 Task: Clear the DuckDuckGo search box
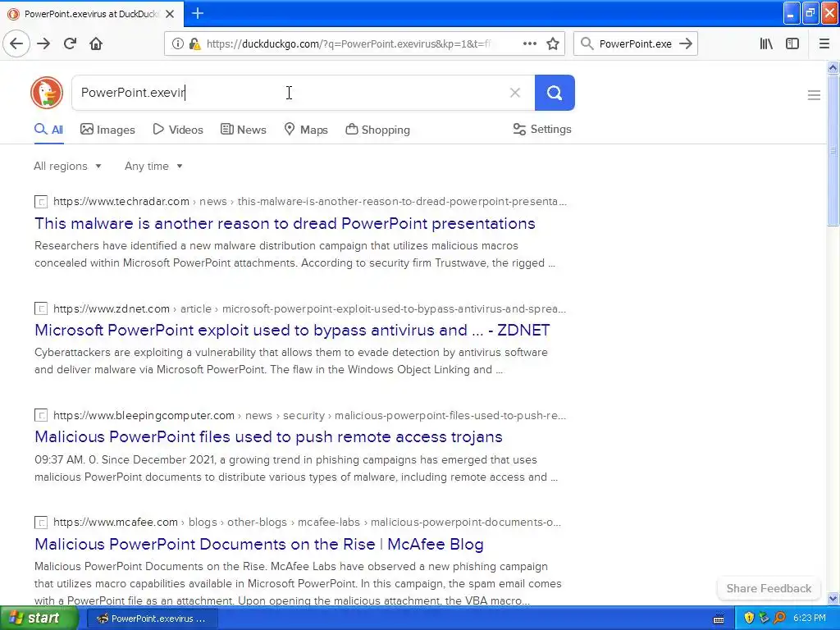(x=515, y=93)
